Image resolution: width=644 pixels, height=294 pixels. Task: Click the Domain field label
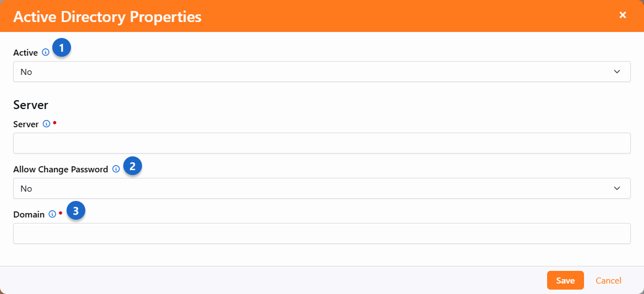pyautogui.click(x=29, y=215)
